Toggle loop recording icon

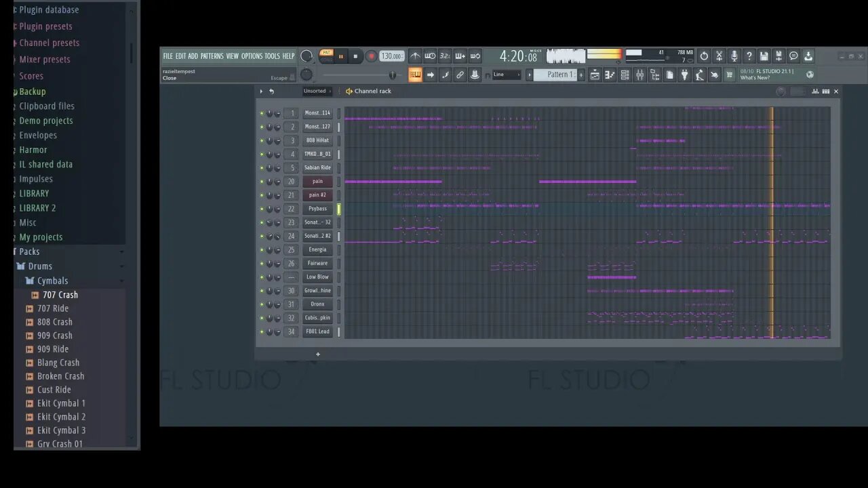click(x=475, y=56)
